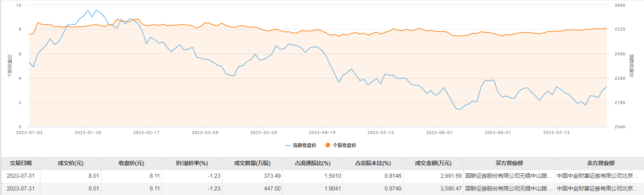Sort by the 交易日期 column header
The width and height of the screenshot is (644, 195).
coord(21,163)
